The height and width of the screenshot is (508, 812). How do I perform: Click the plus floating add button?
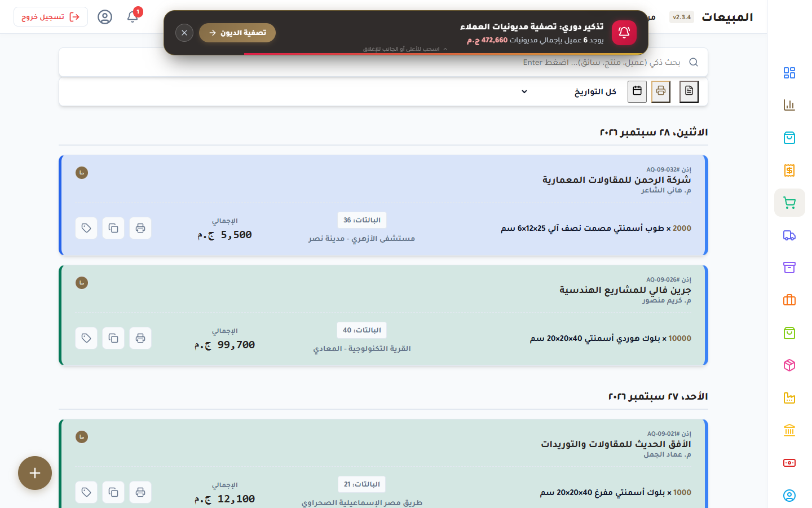click(35, 473)
